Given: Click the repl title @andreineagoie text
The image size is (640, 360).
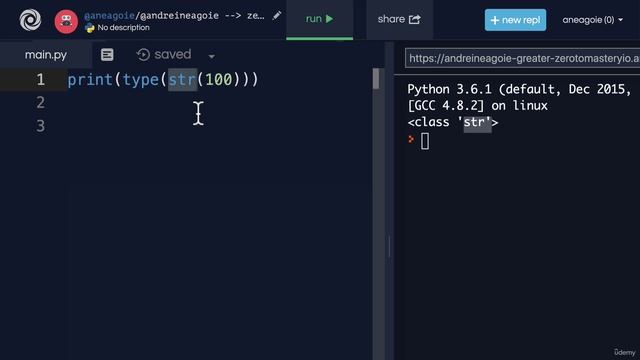Looking at the screenshot, I should (x=179, y=16).
